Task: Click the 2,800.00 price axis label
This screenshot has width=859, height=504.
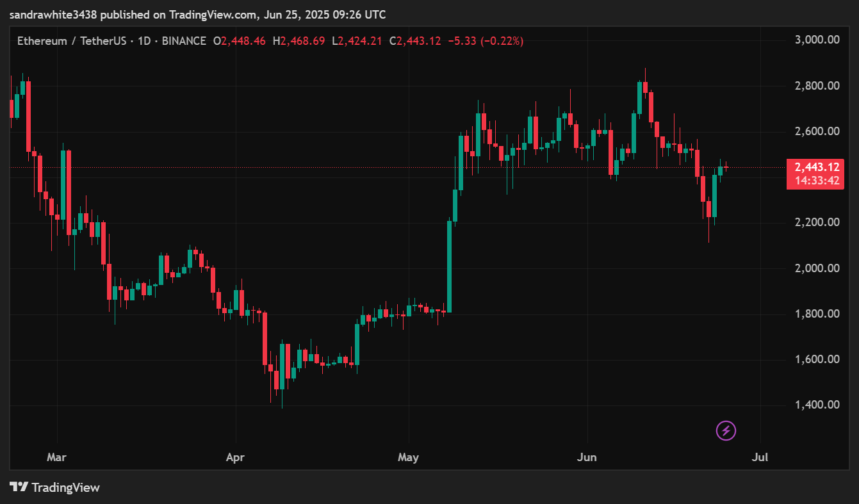Action: [x=817, y=86]
